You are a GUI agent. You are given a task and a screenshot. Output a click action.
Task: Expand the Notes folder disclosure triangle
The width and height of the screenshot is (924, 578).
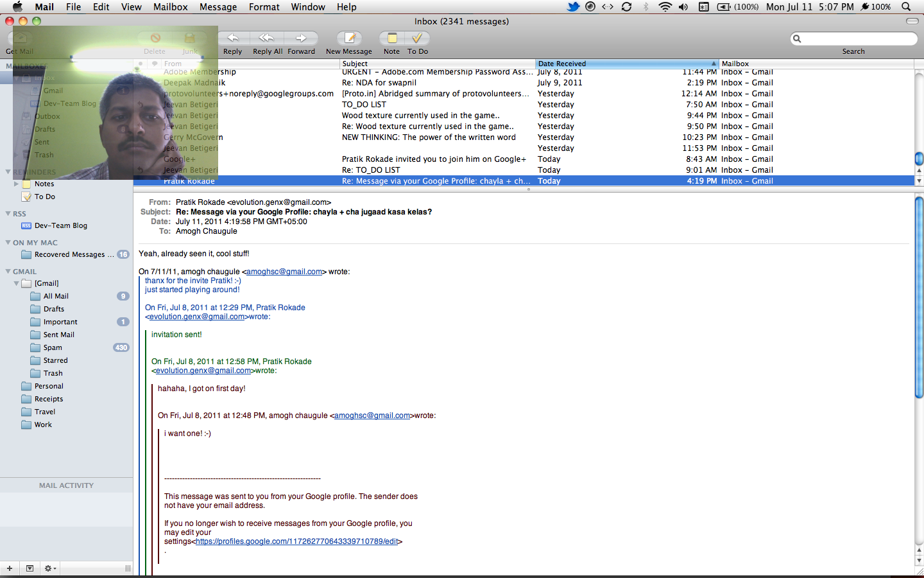pyautogui.click(x=16, y=184)
